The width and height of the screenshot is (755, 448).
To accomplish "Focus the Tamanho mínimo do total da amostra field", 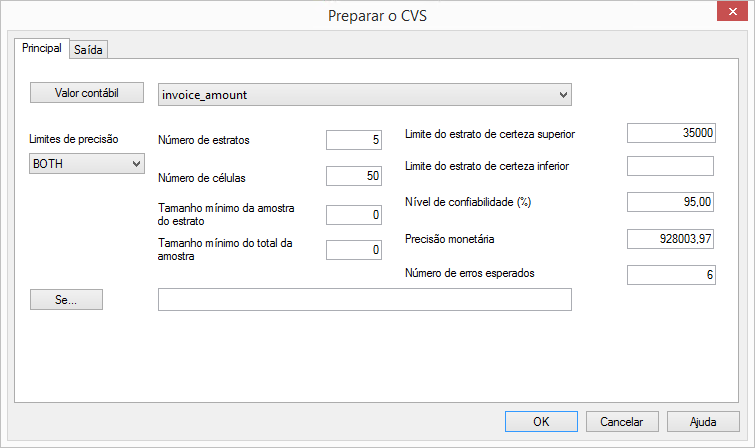I will [354, 250].
